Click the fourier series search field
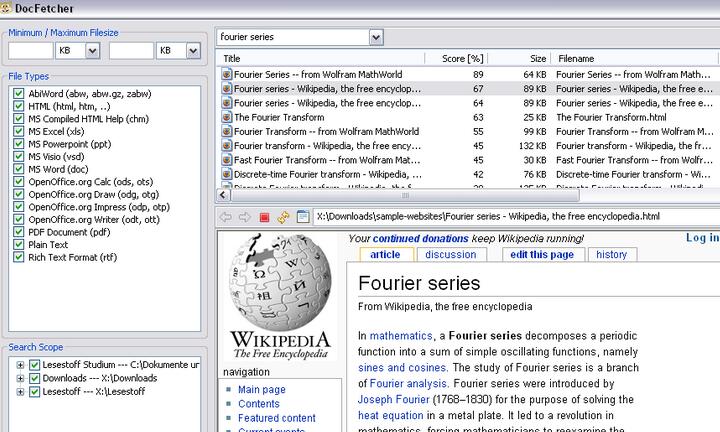 [293, 37]
